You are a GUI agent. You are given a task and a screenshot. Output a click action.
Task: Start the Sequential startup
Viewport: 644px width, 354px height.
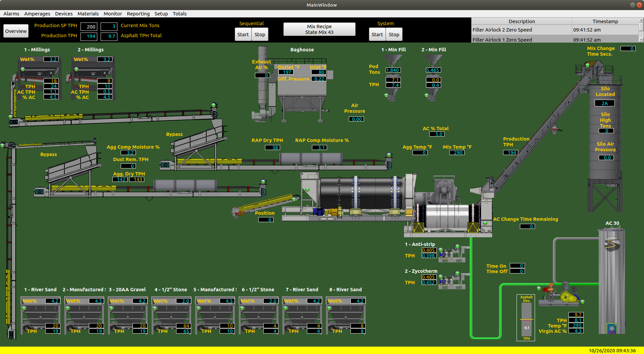(243, 35)
